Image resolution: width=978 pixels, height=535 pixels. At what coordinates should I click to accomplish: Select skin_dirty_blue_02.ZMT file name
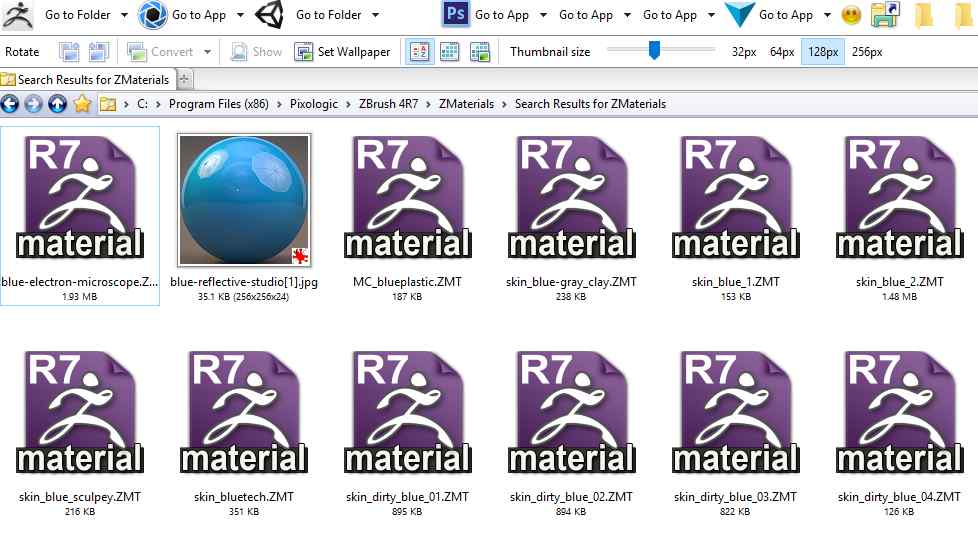[x=571, y=497]
